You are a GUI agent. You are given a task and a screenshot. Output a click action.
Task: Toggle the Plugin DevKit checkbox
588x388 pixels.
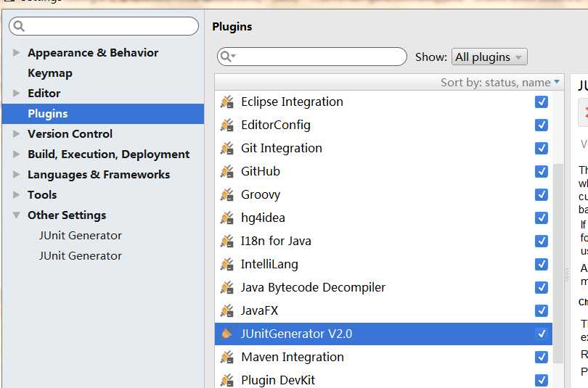(541, 381)
